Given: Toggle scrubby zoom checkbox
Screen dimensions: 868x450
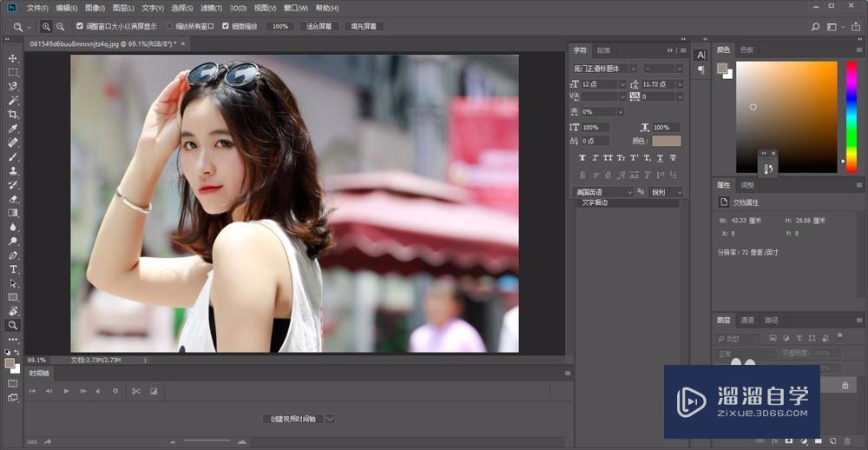Looking at the screenshot, I should point(226,27).
